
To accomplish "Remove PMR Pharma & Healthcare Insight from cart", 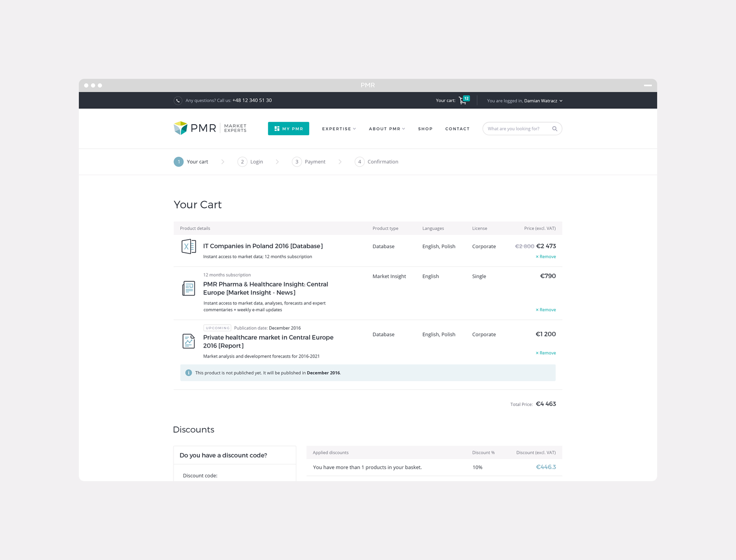I will (546, 310).
